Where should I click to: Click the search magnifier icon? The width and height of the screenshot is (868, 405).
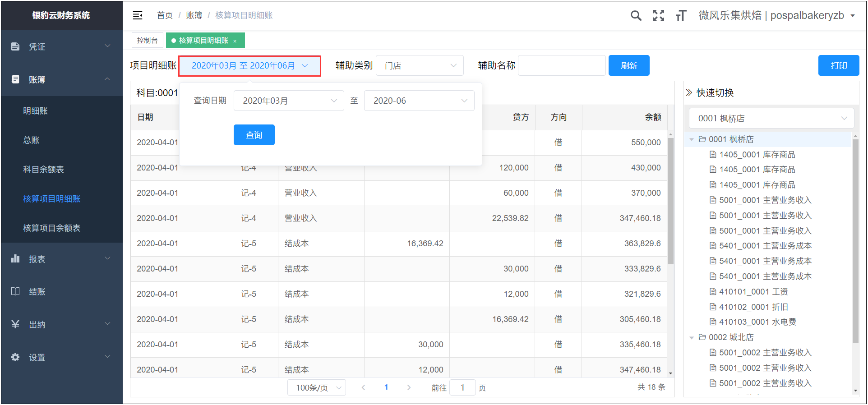(636, 16)
